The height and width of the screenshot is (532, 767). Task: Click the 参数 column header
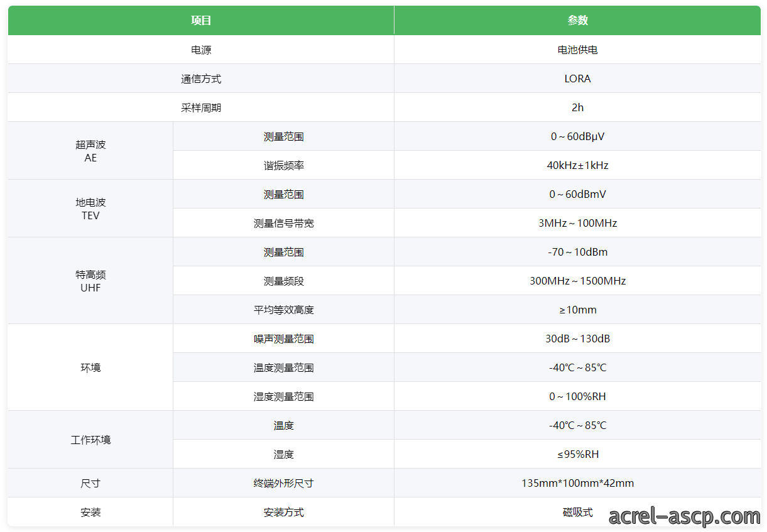click(x=577, y=20)
